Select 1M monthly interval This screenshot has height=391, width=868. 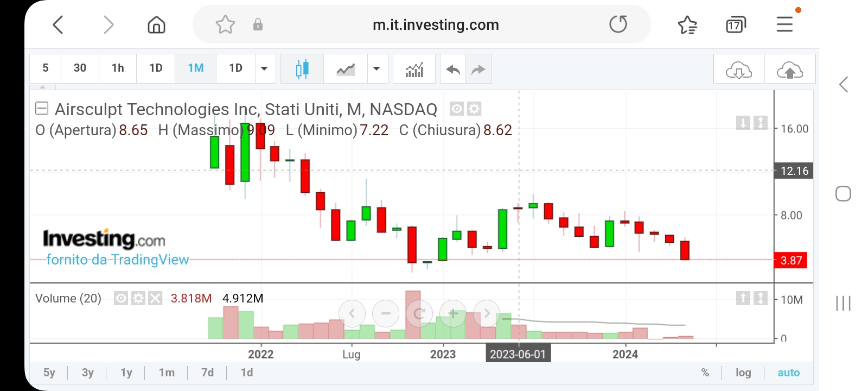[x=196, y=68]
